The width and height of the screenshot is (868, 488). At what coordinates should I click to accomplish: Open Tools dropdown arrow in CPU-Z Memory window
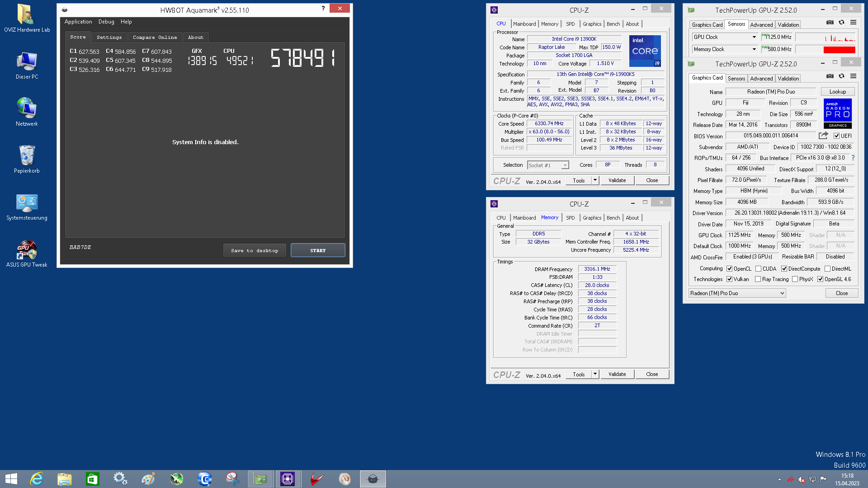point(595,374)
